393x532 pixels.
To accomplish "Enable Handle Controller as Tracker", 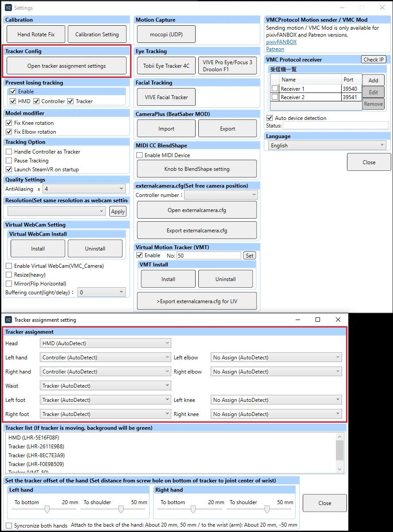I will pos(9,151).
